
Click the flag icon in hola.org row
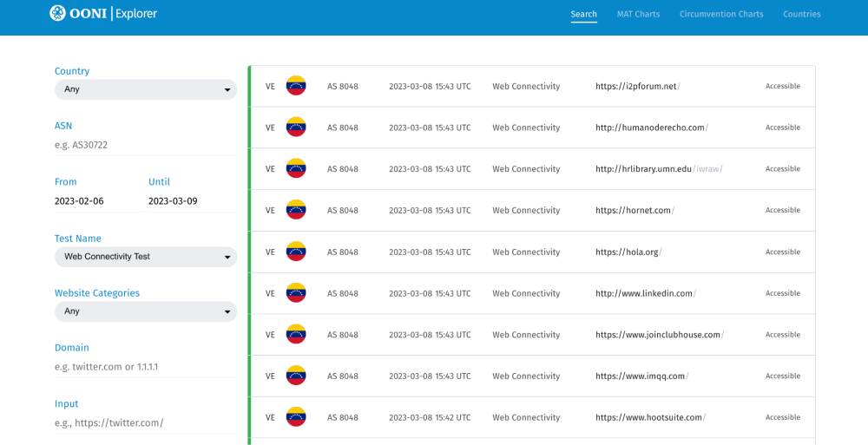[x=296, y=252]
